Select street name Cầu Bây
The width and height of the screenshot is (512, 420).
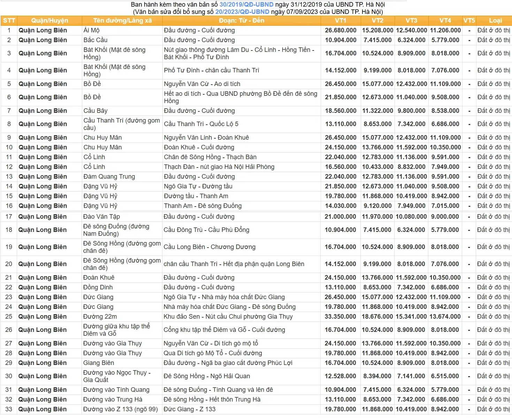click(95, 111)
